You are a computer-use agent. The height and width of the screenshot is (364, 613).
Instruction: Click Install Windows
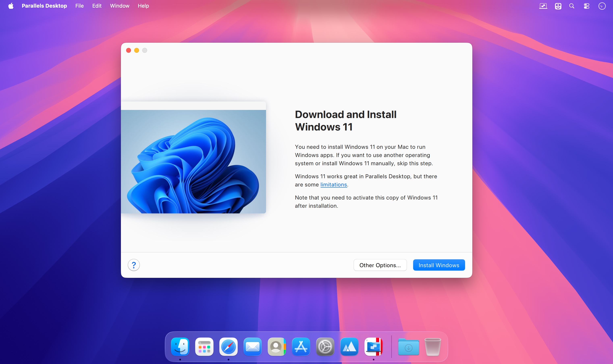tap(439, 265)
